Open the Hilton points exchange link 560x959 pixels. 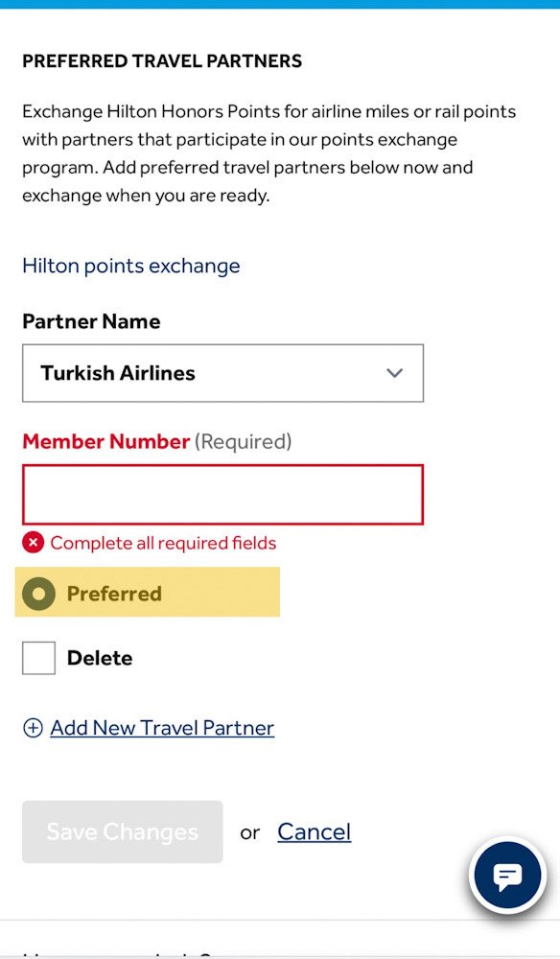click(x=130, y=266)
